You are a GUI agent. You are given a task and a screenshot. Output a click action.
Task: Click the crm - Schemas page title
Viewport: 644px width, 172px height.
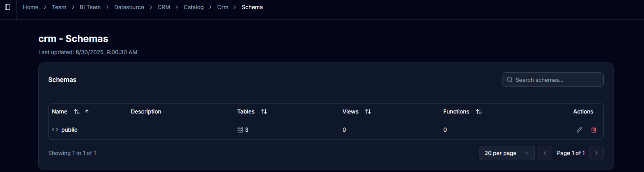[x=73, y=39]
